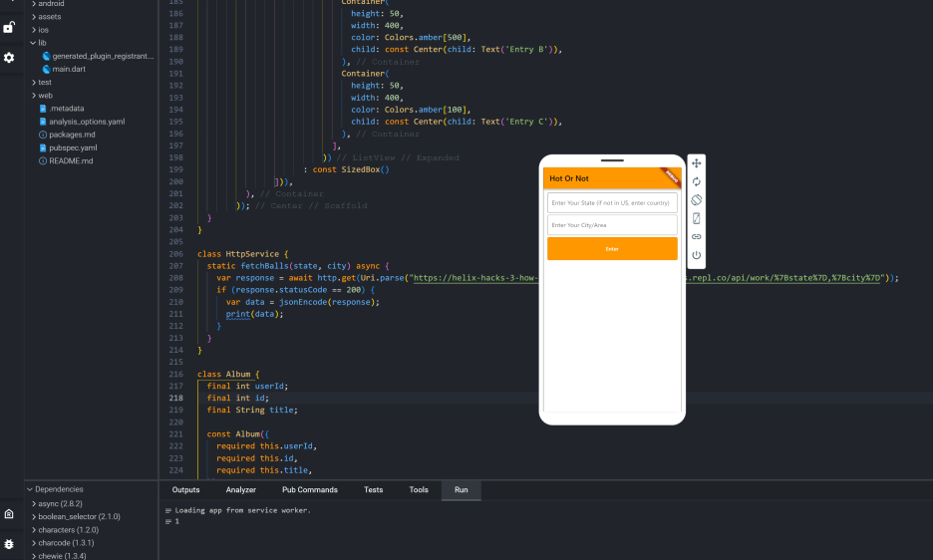Expand the android folder
The height and width of the screenshot is (560, 933).
pos(34,4)
